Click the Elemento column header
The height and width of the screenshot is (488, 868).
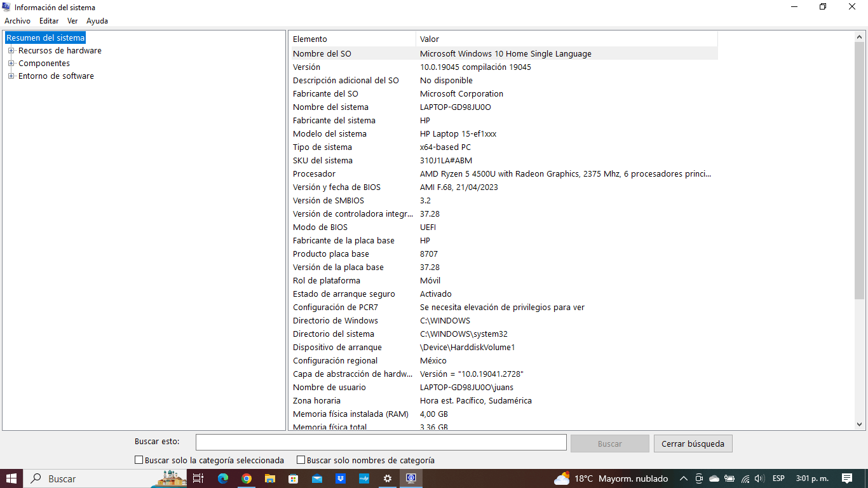point(353,39)
